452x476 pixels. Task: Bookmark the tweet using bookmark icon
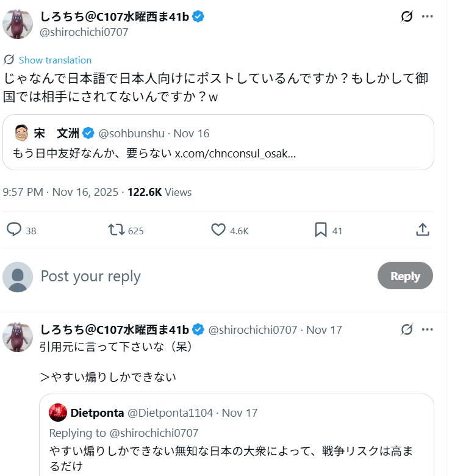[x=321, y=230]
